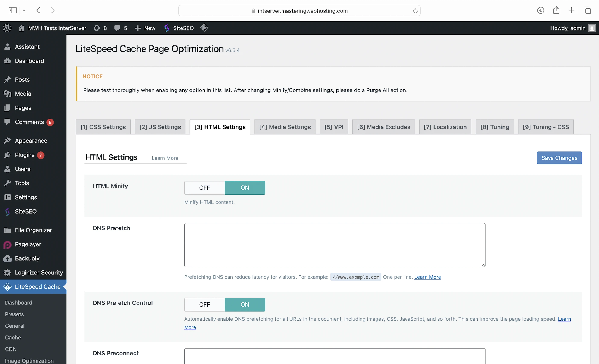Click the LiteSpeed diamond icon in admin bar

click(204, 28)
